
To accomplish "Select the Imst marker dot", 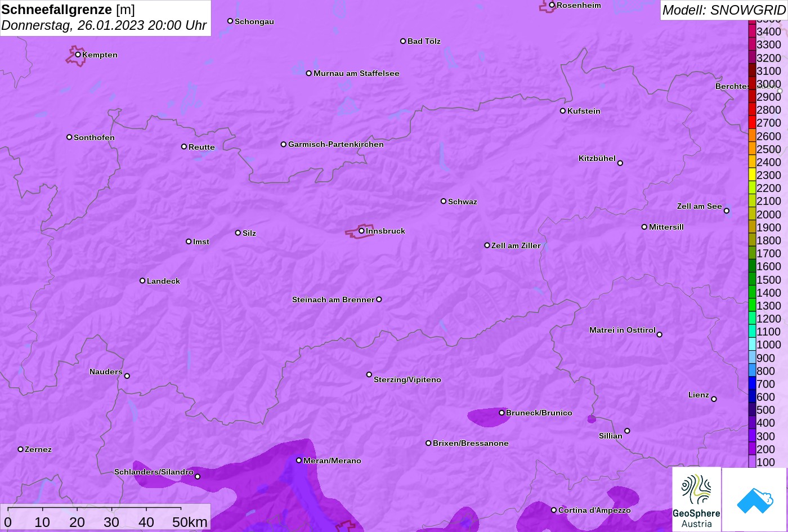I will point(189,242).
